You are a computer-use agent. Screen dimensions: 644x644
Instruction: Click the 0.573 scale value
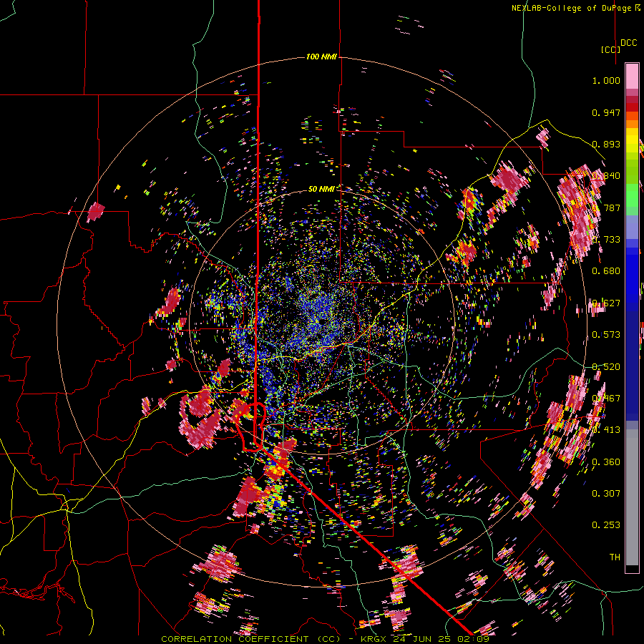606,335
